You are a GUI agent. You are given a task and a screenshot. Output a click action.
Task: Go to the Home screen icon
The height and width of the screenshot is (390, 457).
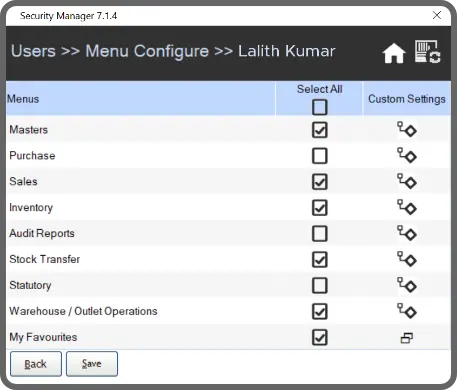click(394, 53)
